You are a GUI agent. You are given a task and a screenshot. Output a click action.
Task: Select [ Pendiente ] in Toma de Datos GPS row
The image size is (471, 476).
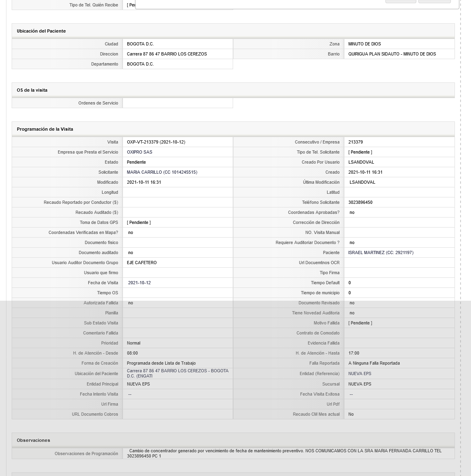pos(139,222)
